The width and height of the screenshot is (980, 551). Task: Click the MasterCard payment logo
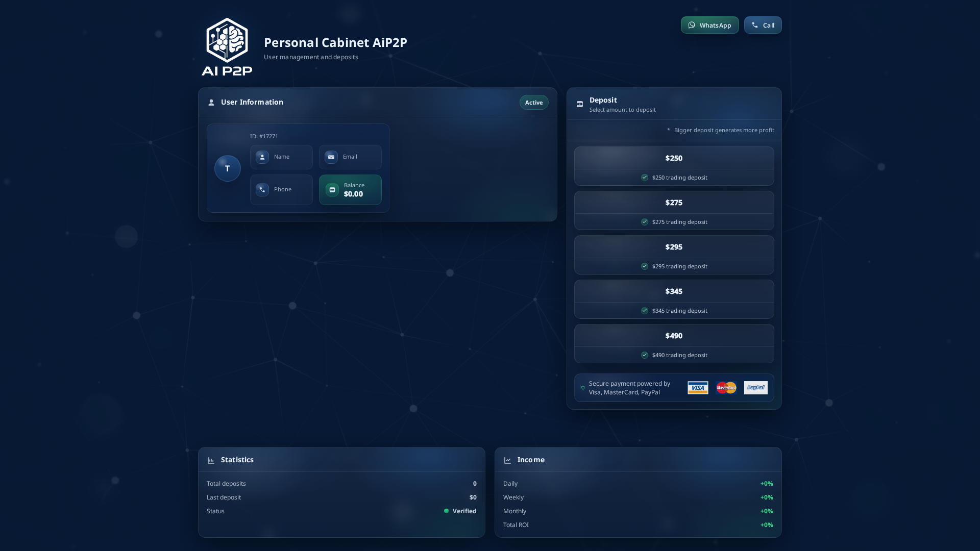[x=726, y=388]
